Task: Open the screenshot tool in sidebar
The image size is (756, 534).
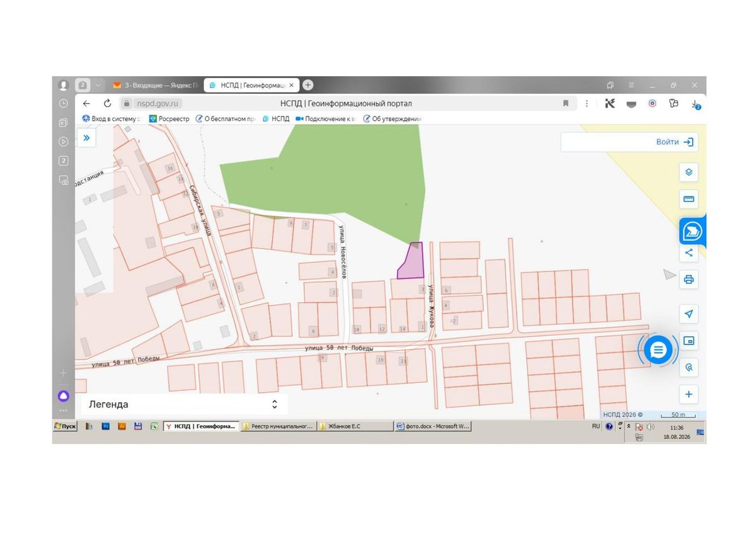Action: (x=63, y=180)
